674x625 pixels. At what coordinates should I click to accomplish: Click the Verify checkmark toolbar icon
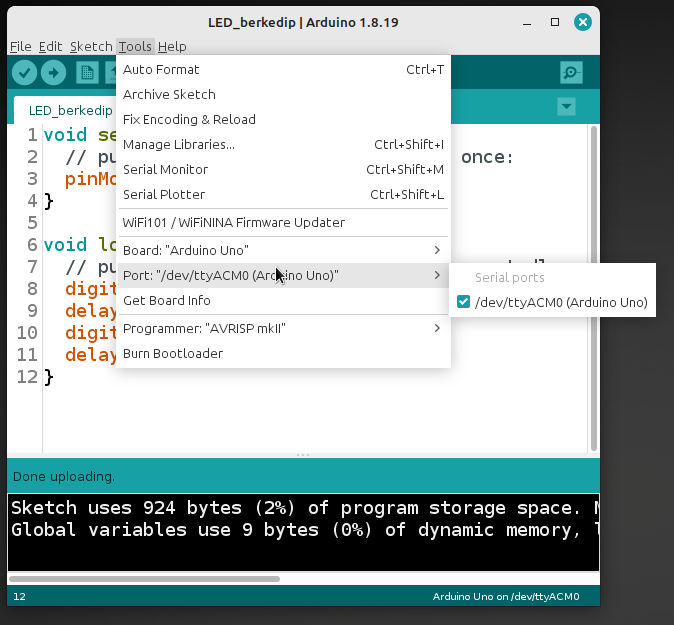[24, 73]
